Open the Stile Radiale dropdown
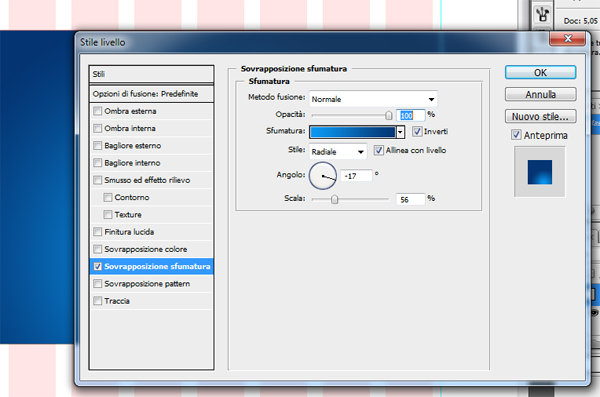Screen dimensions: 600x397 pyautogui.click(x=338, y=152)
